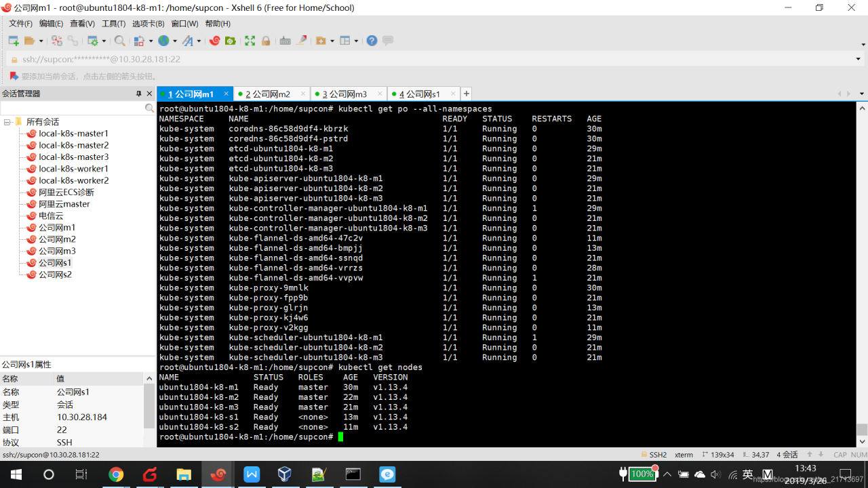Viewport: 868px width, 488px height.
Task: Open the 查看(V) menu
Action: [82, 24]
